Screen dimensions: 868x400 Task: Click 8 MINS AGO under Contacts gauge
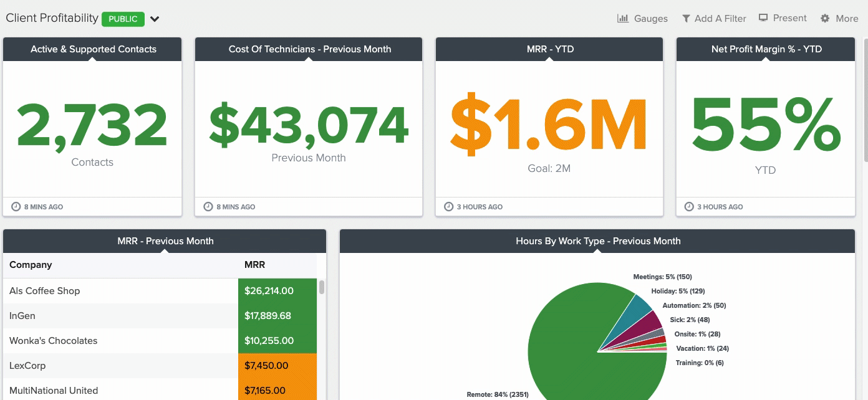44,207
